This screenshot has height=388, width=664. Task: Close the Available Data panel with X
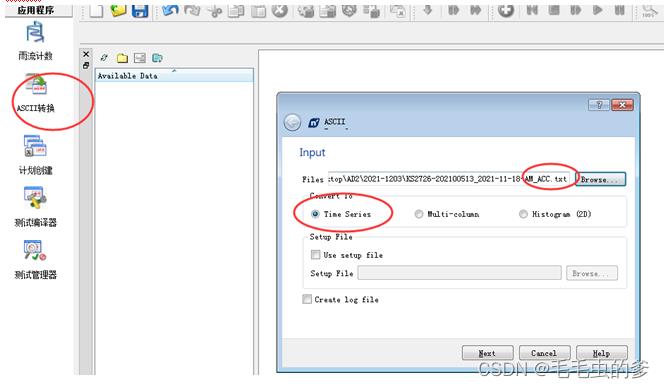86,54
